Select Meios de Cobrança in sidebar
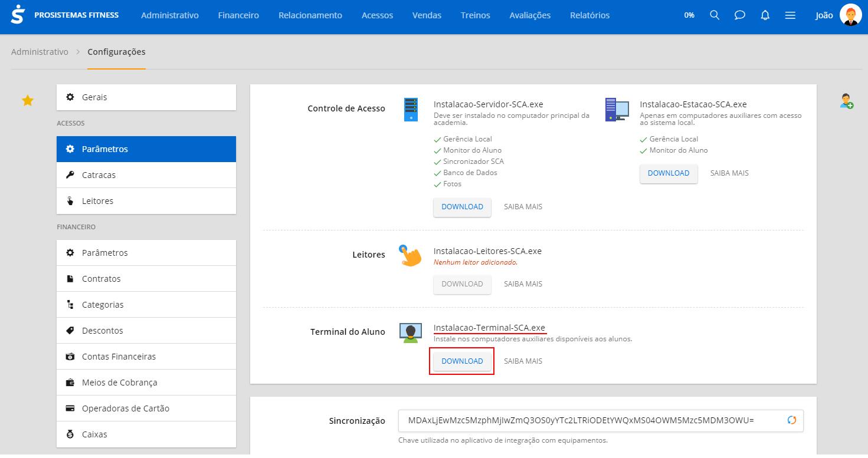Image resolution: width=868 pixels, height=458 pixels. point(146,383)
